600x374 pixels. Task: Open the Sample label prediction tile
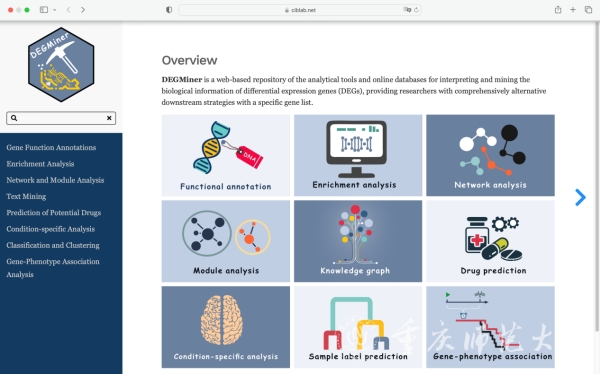click(358, 327)
